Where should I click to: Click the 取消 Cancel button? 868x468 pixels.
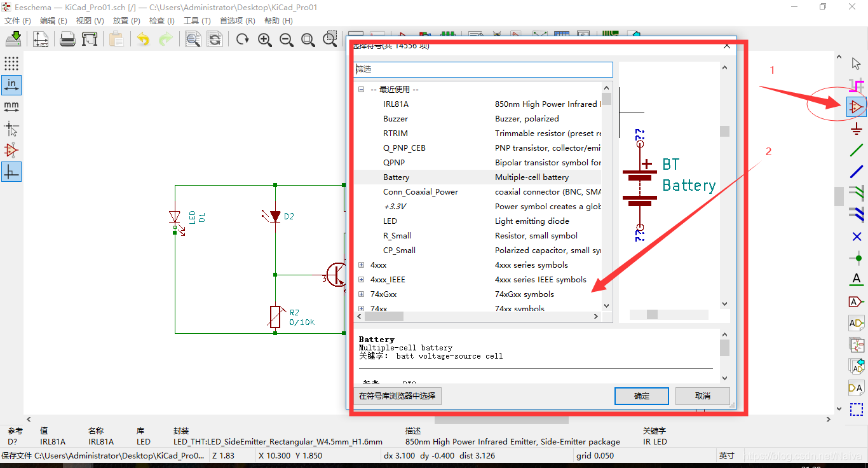pyautogui.click(x=703, y=396)
